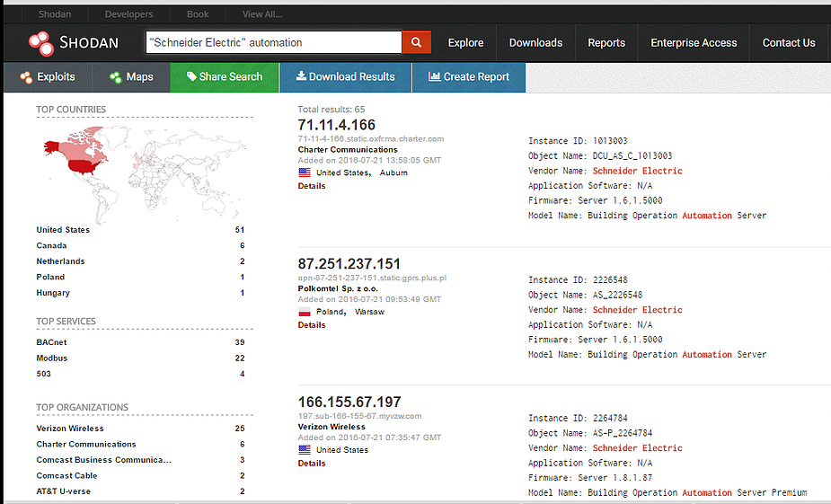The width and height of the screenshot is (831, 504).
Task: Click the Developers top bar link
Action: click(128, 14)
